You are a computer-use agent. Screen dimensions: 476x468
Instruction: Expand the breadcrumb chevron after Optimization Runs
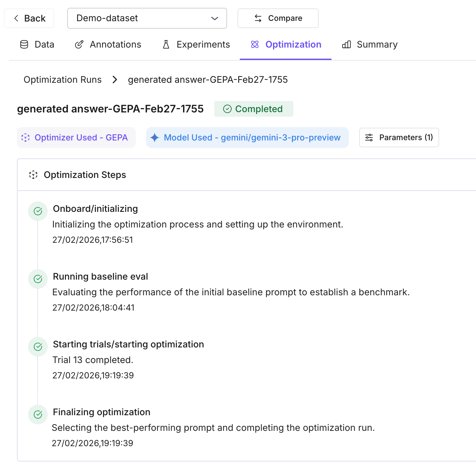[115, 80]
